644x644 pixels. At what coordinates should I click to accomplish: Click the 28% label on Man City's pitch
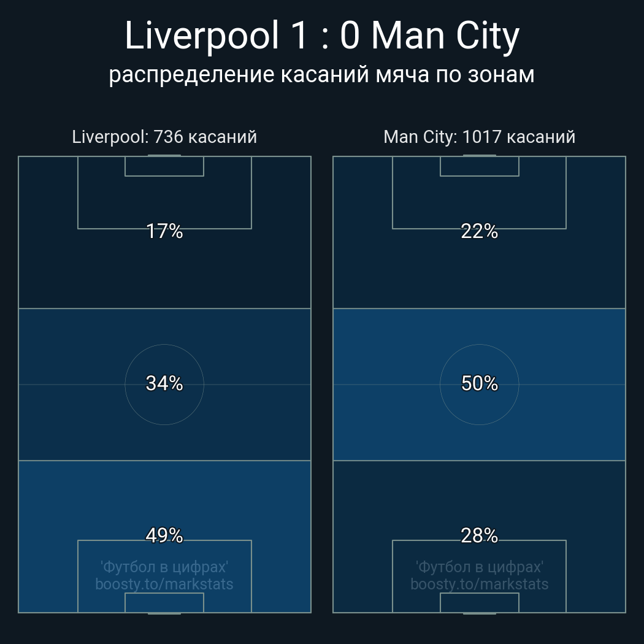(480, 535)
